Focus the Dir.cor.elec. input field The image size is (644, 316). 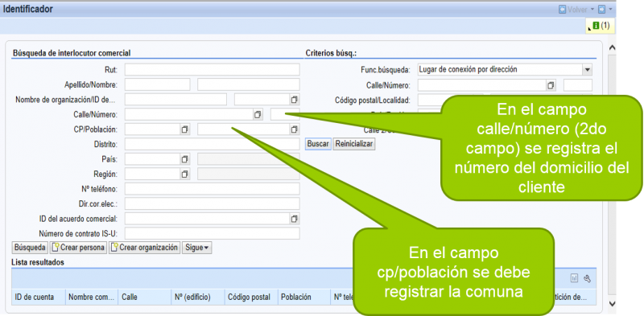pyautogui.click(x=213, y=204)
